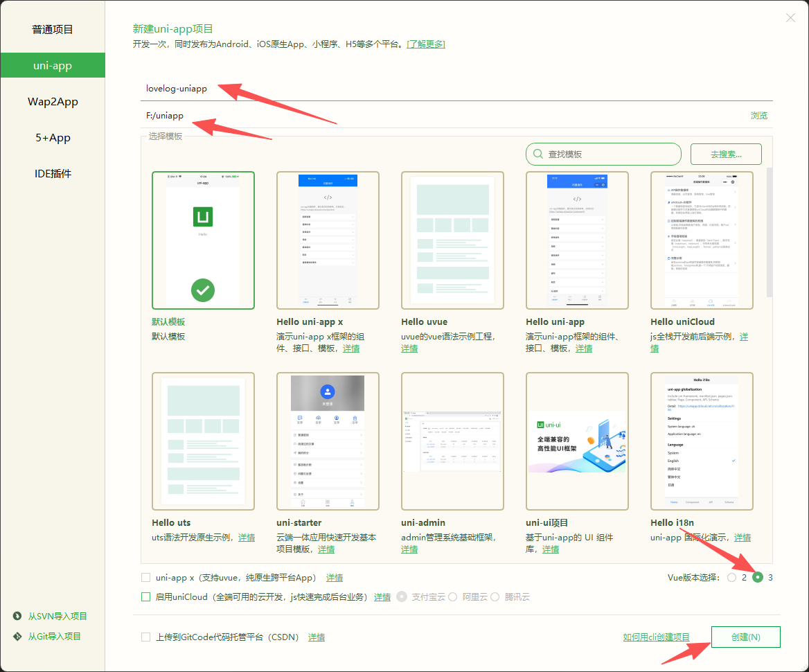Click the 浏览 browse link
809x672 pixels.
coord(759,116)
